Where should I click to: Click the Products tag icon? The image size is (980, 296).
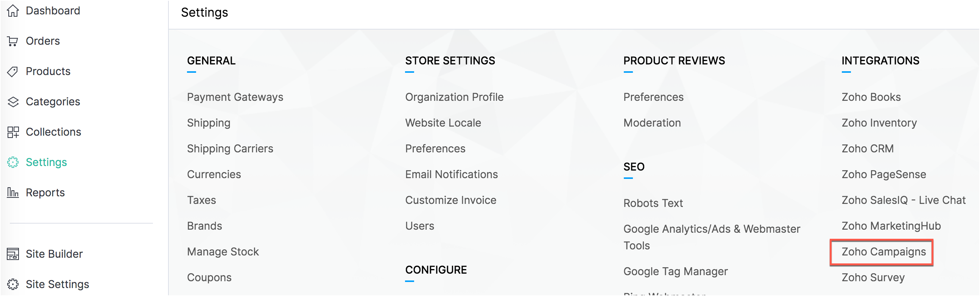pyautogui.click(x=13, y=71)
